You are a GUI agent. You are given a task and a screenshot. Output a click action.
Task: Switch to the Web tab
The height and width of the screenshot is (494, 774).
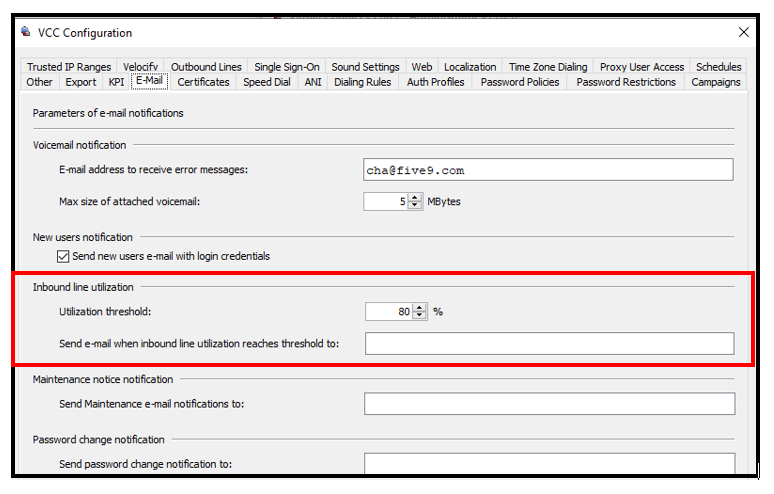(x=422, y=67)
